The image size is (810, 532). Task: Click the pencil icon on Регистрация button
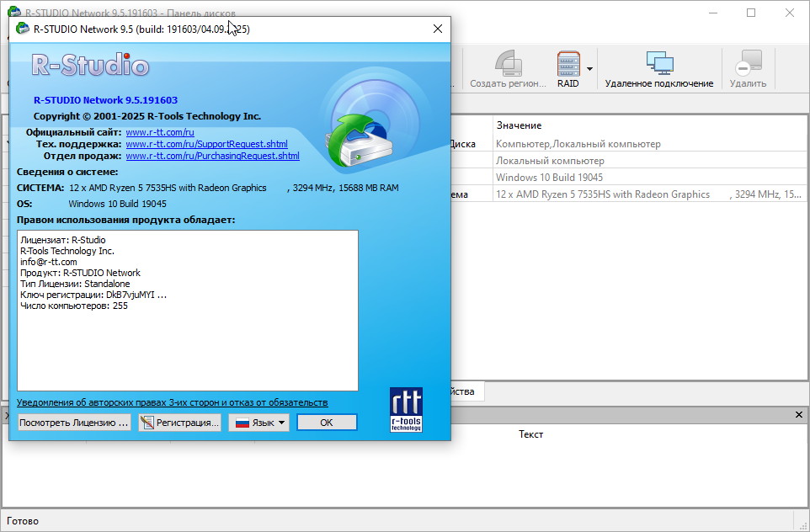(147, 423)
